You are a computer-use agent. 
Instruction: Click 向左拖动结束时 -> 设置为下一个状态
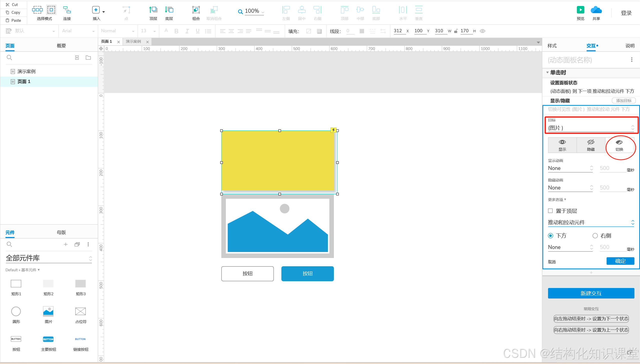coord(591,318)
